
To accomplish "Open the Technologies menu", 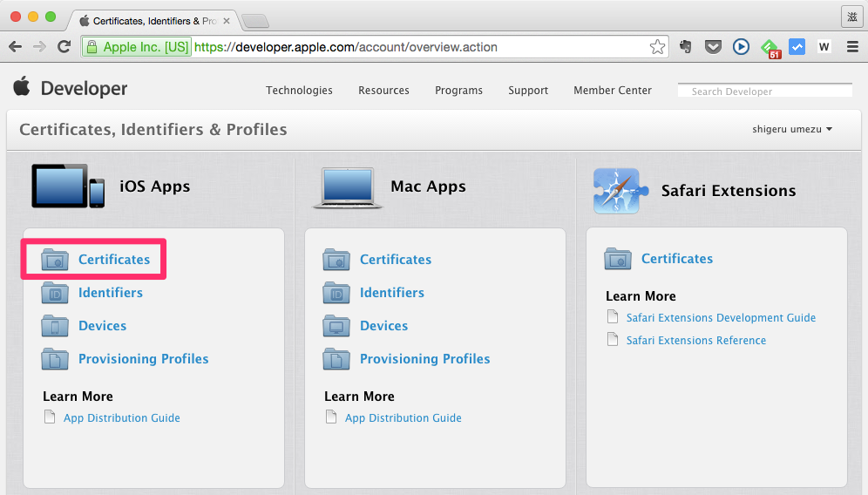I will (x=299, y=91).
